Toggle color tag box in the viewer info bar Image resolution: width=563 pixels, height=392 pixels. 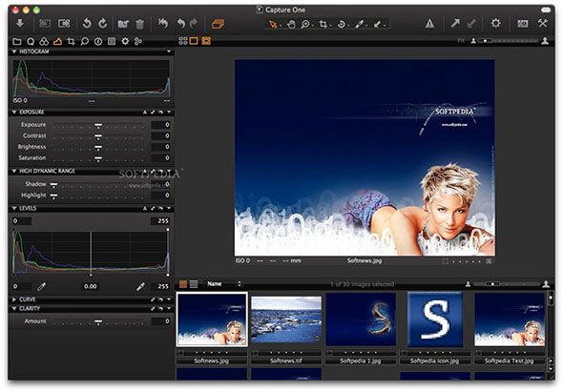(446, 261)
